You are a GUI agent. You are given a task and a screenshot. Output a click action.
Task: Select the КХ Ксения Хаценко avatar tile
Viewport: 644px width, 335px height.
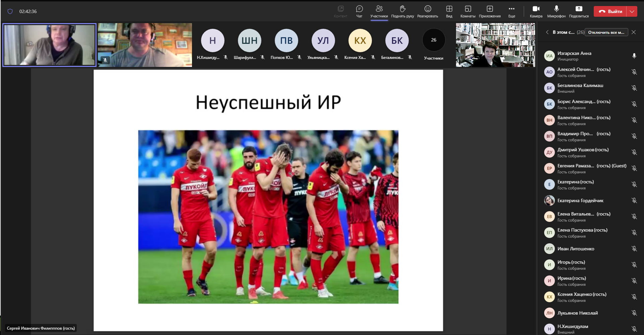[x=360, y=40]
